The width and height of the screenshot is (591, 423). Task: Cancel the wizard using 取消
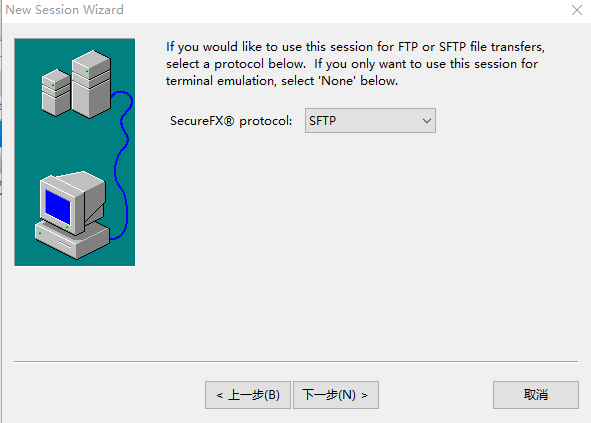point(536,395)
